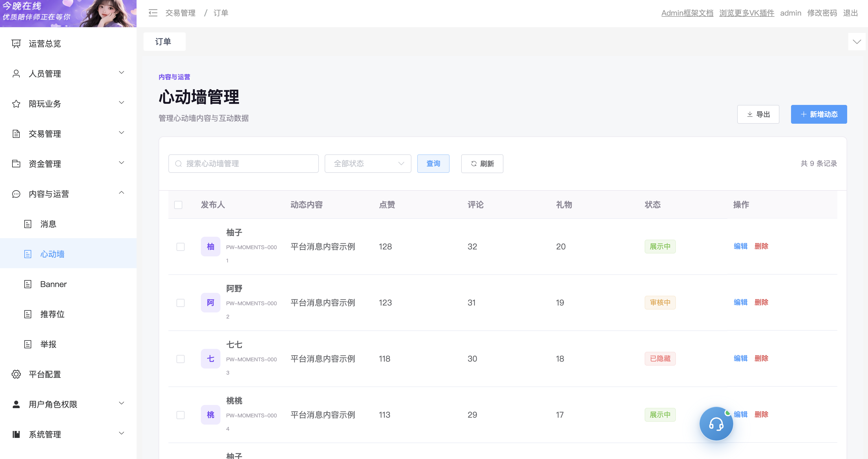868x459 pixels.
Task: Click 删除 for the 柚子 row
Action: 761,246
